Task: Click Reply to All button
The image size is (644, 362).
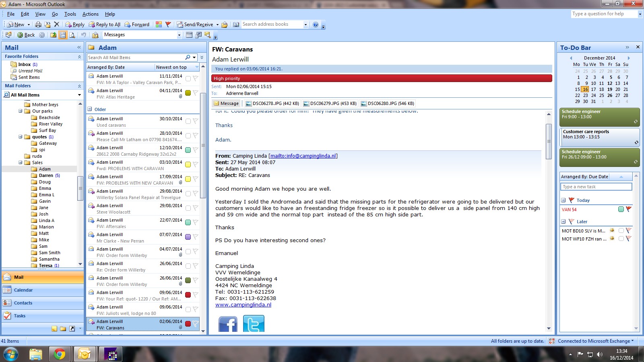Action: tap(105, 25)
